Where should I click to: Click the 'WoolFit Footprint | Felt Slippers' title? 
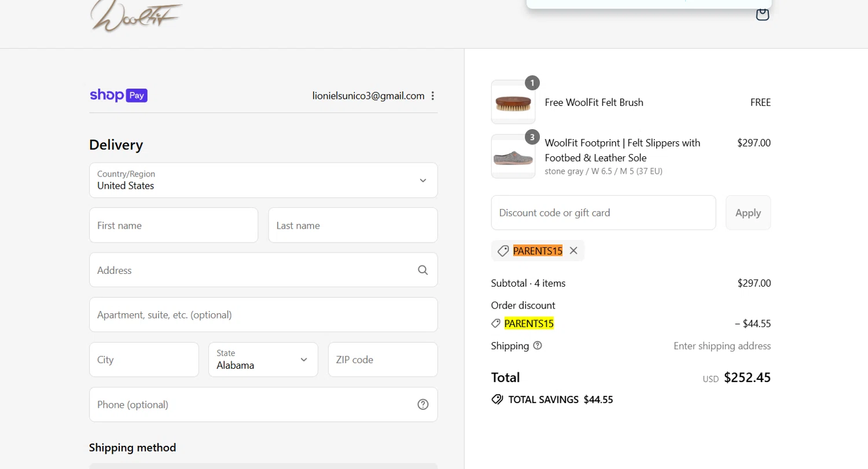623,150
